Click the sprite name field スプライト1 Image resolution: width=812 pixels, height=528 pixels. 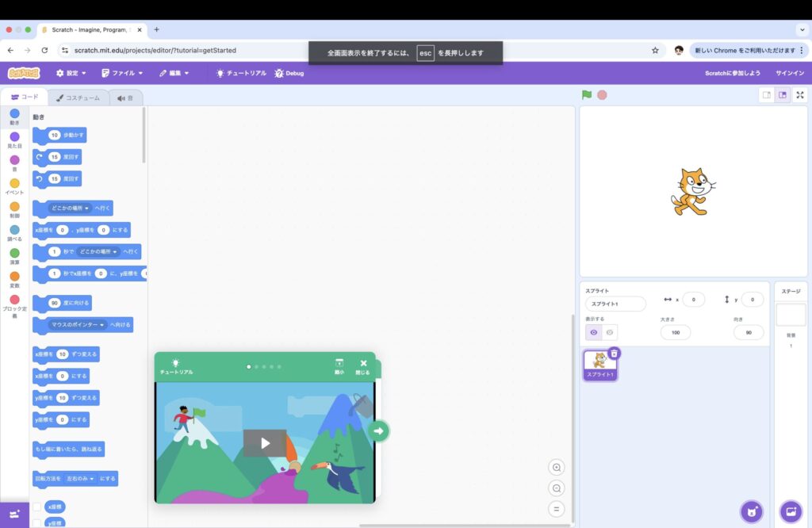point(615,304)
